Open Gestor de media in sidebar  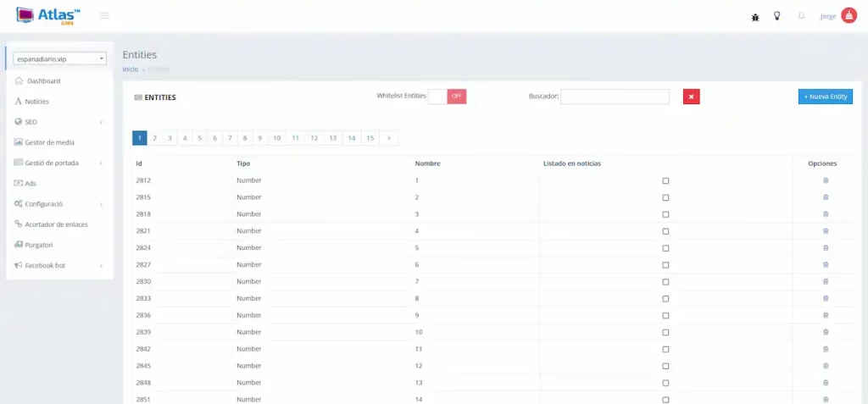point(49,142)
